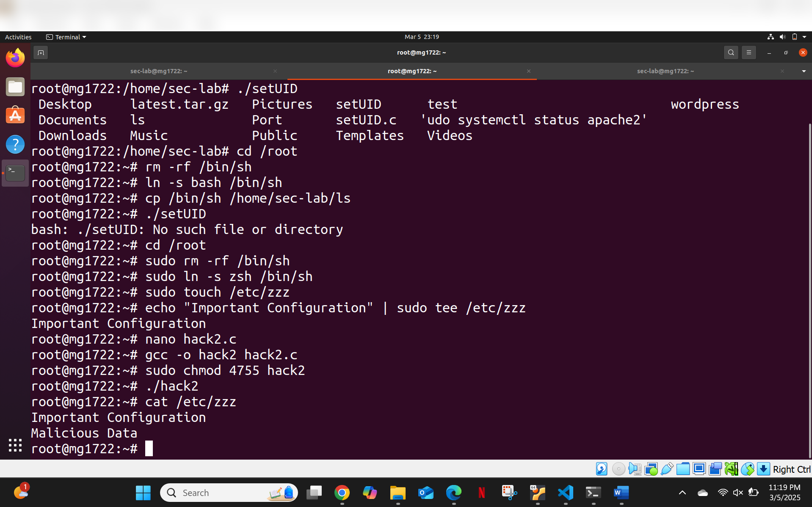This screenshot has width=812, height=507.
Task: Click 'sudo chmod 4755 hack2' command line
Action: pyautogui.click(x=225, y=370)
